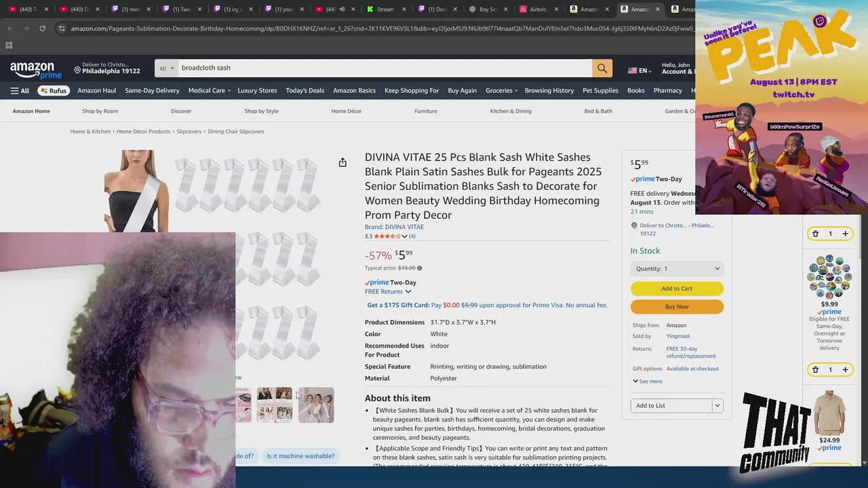
Task: Open the Add to List dropdown arrow
Action: (x=717, y=405)
